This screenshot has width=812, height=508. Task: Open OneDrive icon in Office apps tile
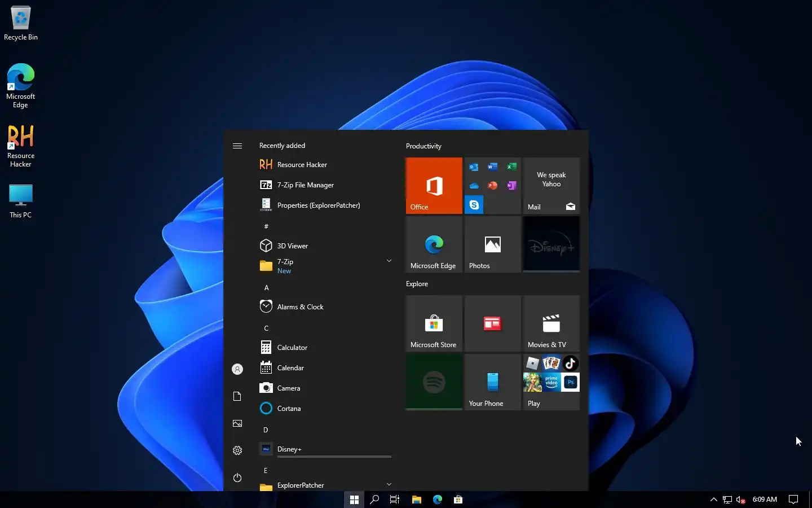pos(474,186)
